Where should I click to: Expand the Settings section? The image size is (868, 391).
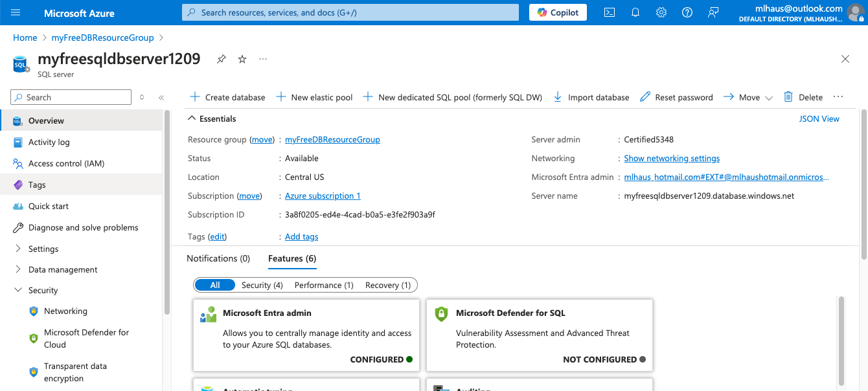pyautogui.click(x=81, y=249)
